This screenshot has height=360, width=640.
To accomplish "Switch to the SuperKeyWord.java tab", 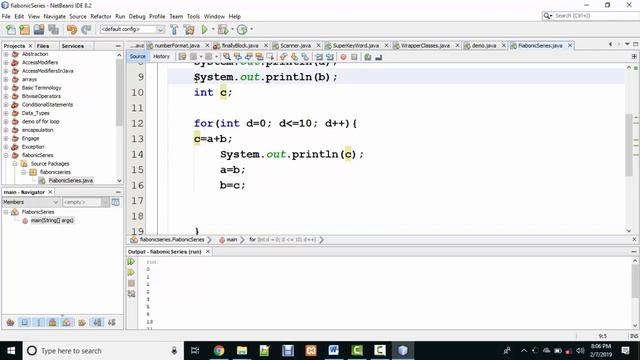I will (x=356, y=46).
